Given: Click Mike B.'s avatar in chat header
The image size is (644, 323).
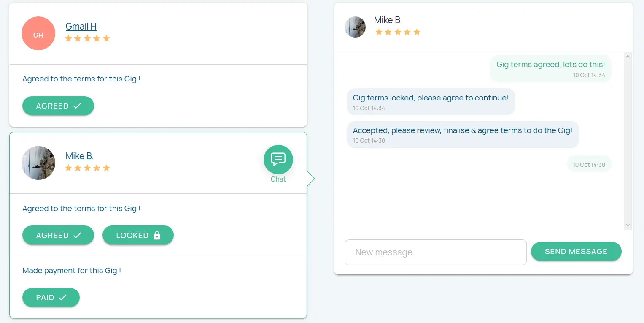Looking at the screenshot, I should (355, 27).
